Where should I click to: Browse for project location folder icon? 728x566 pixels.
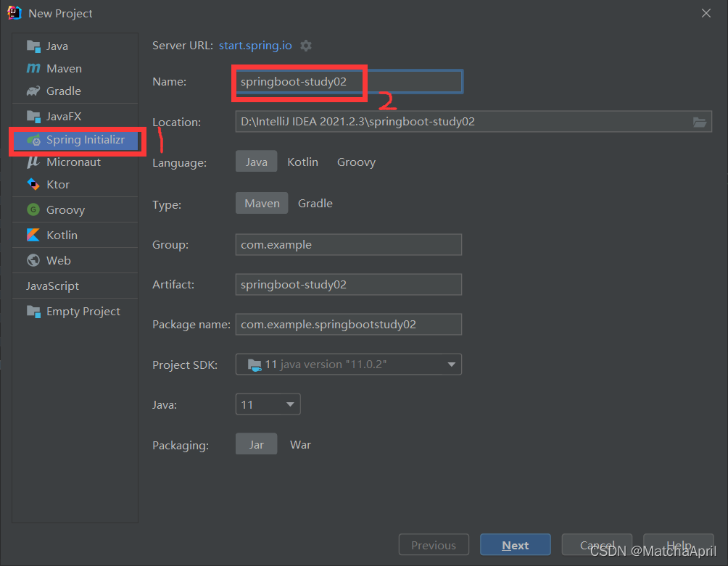pos(700,122)
